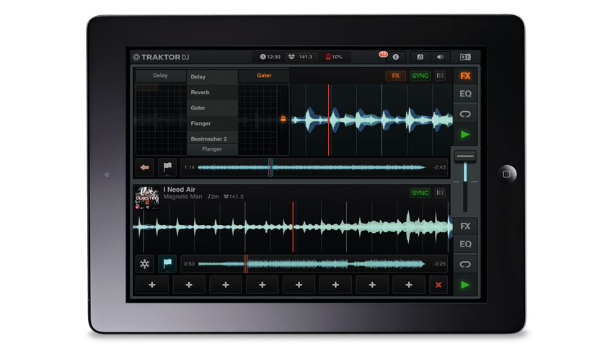The width and height of the screenshot is (613, 364).
Task: Add a hot cue in the first plus slot
Action: (152, 285)
